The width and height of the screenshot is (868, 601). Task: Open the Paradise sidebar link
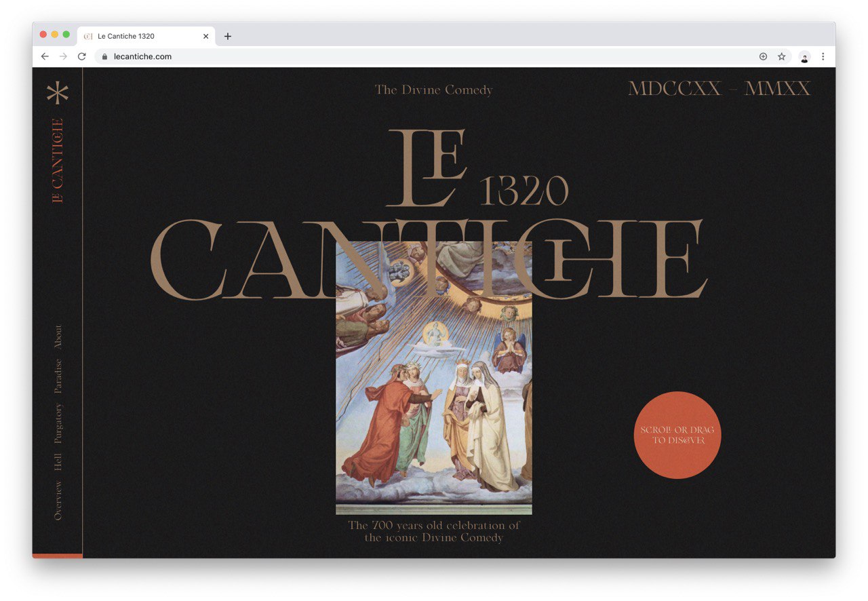point(58,376)
